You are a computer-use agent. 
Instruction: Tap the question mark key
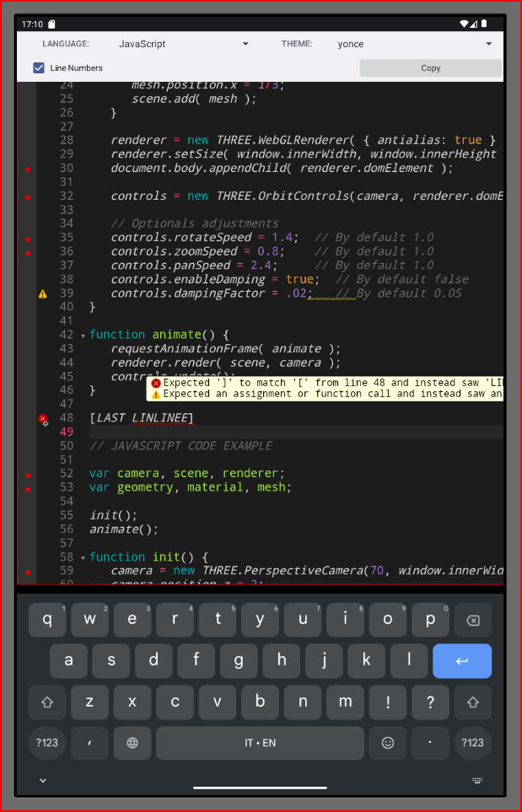click(430, 702)
